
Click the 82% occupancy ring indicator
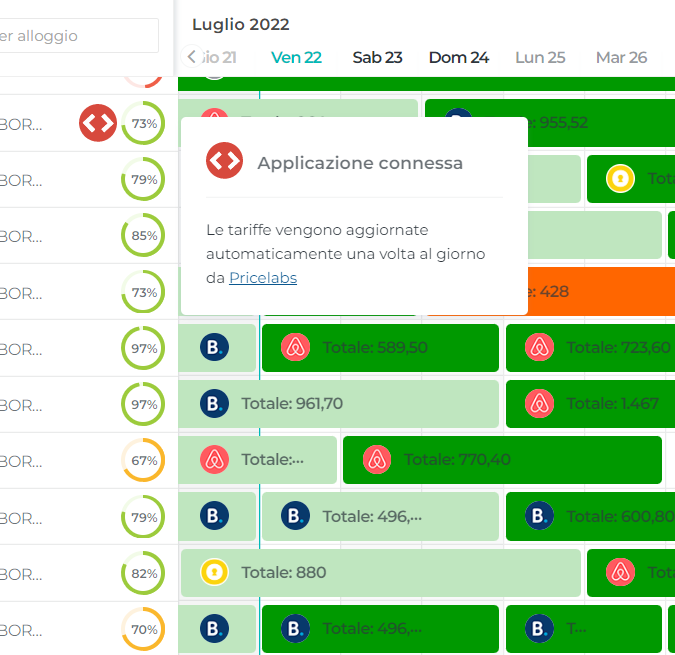143,573
